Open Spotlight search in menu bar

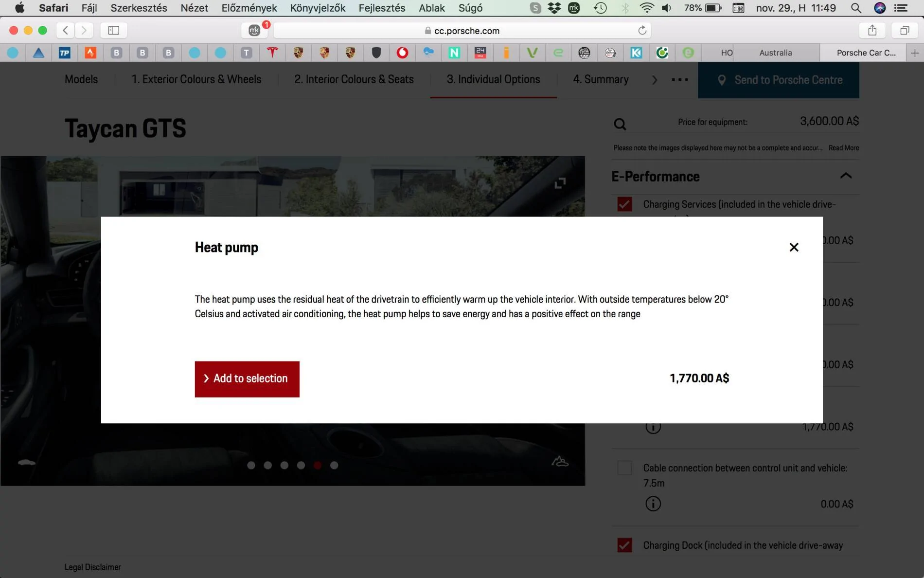pyautogui.click(x=856, y=8)
